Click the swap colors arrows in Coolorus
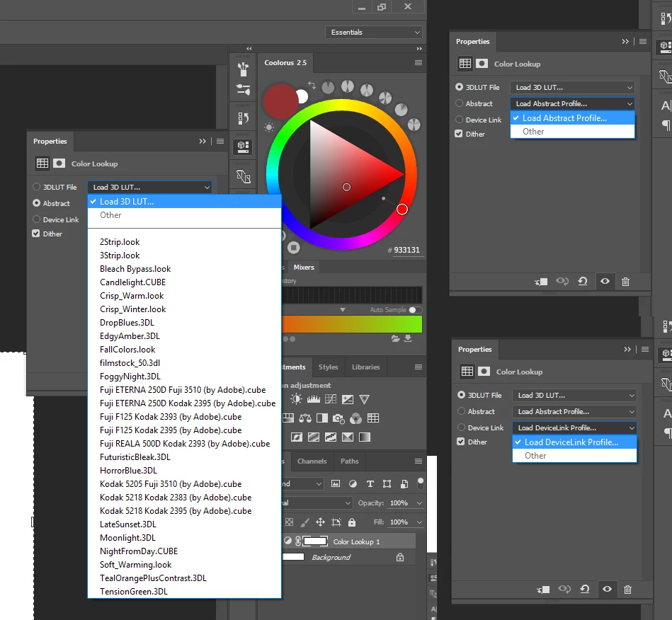The image size is (672, 620). [x=312, y=85]
